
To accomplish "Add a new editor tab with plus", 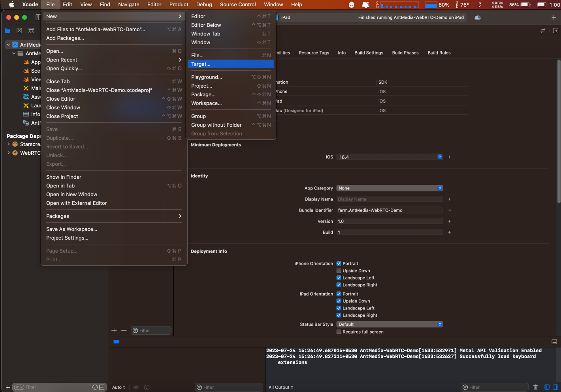I will tap(553, 17).
